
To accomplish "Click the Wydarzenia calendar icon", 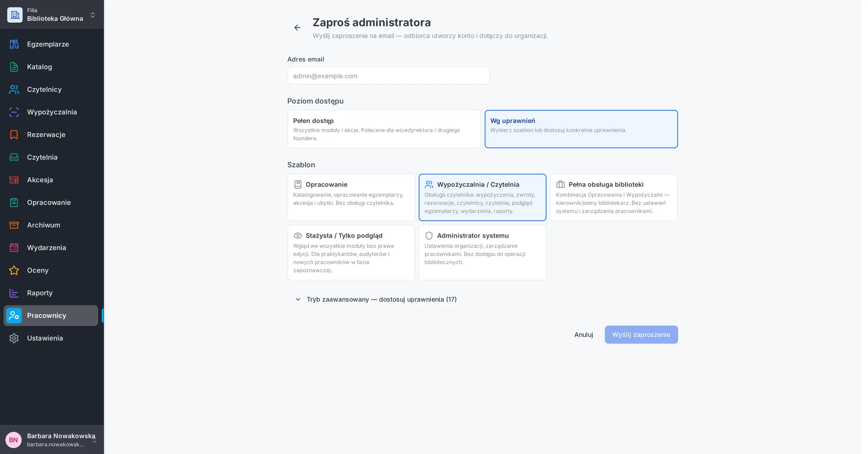I will coord(14,248).
